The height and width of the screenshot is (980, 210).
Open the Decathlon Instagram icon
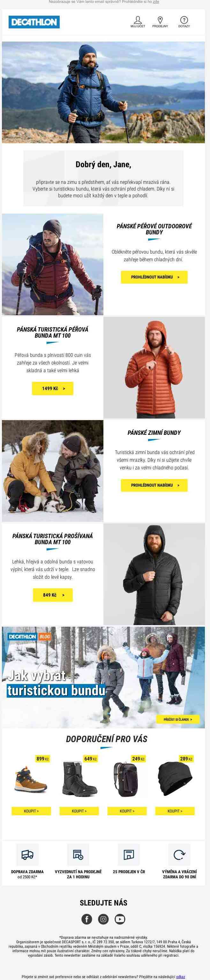point(103,919)
